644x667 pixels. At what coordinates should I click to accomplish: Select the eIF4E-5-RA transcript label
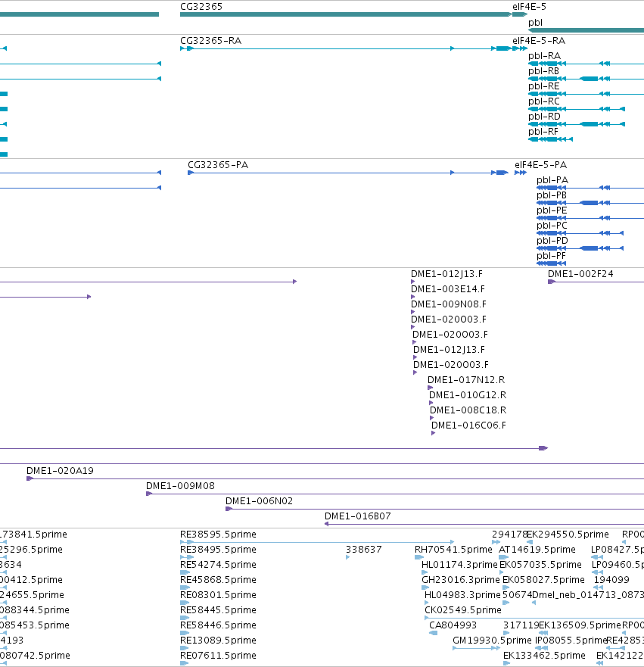539,40
